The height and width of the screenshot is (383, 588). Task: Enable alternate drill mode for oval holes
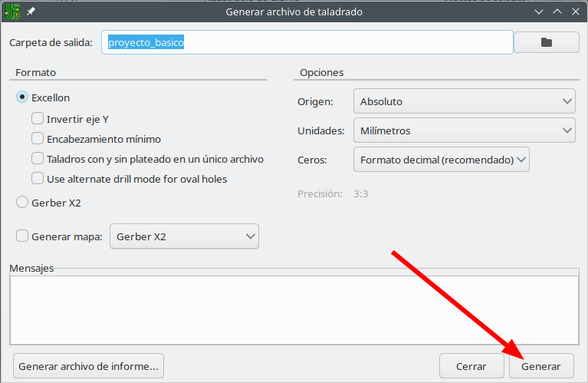(x=38, y=179)
